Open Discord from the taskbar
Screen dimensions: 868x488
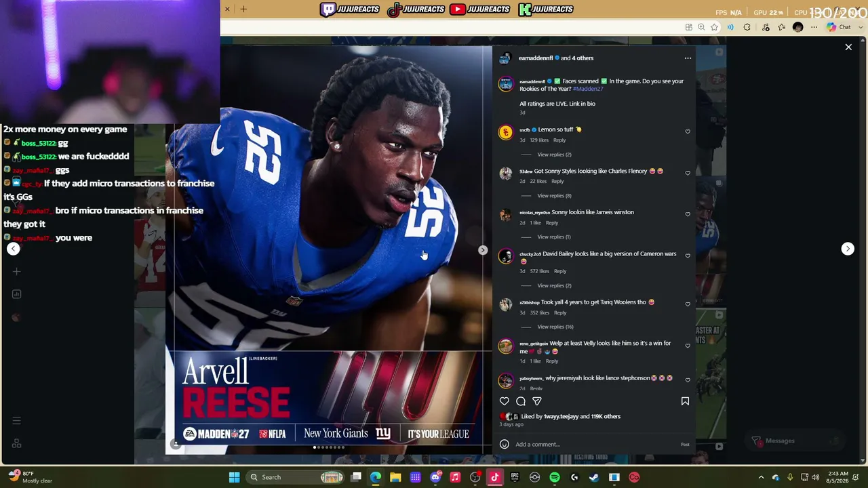pyautogui.click(x=435, y=477)
